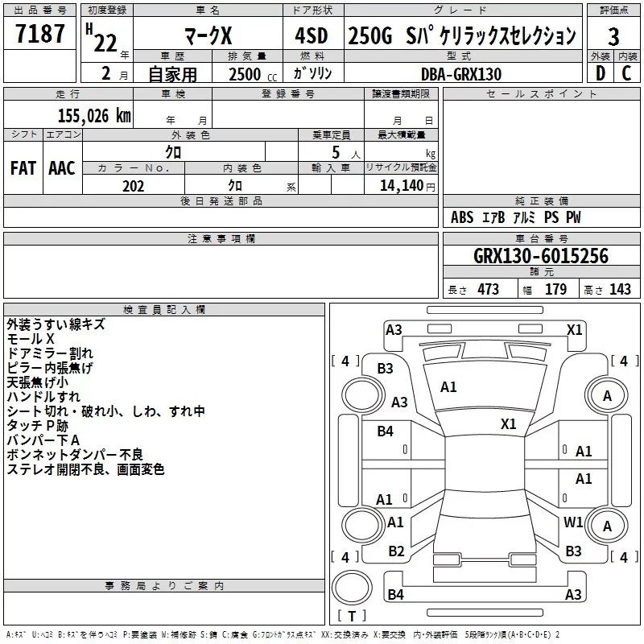Click the equipment item "エアB"
Image resolution: width=644 pixels, height=644 pixels.
click(493, 217)
